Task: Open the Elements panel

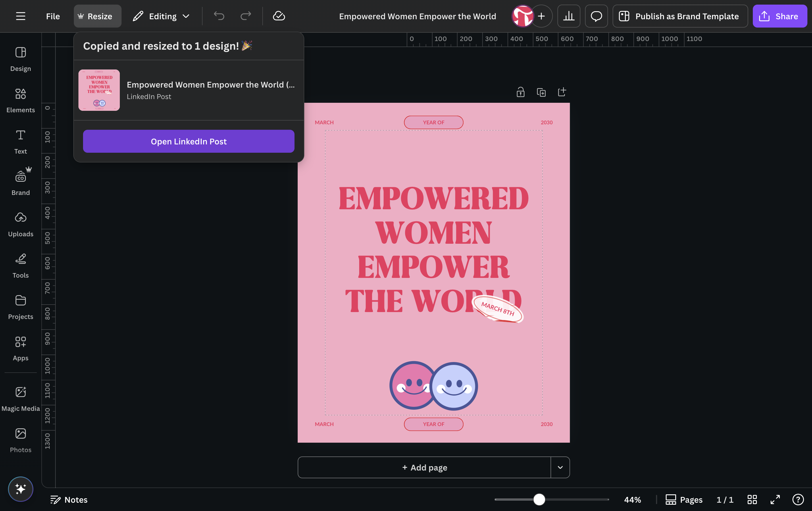Action: 21,100
